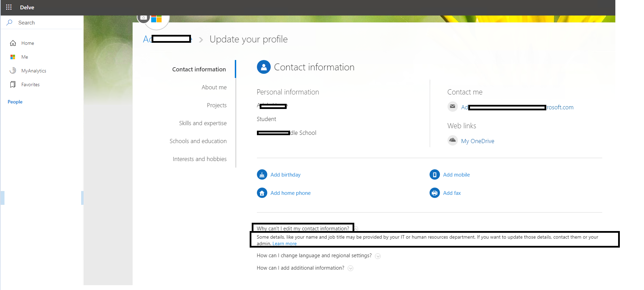Viewport: 644px width, 290px height.
Task: Open Me in the sidebar
Action: pos(25,57)
